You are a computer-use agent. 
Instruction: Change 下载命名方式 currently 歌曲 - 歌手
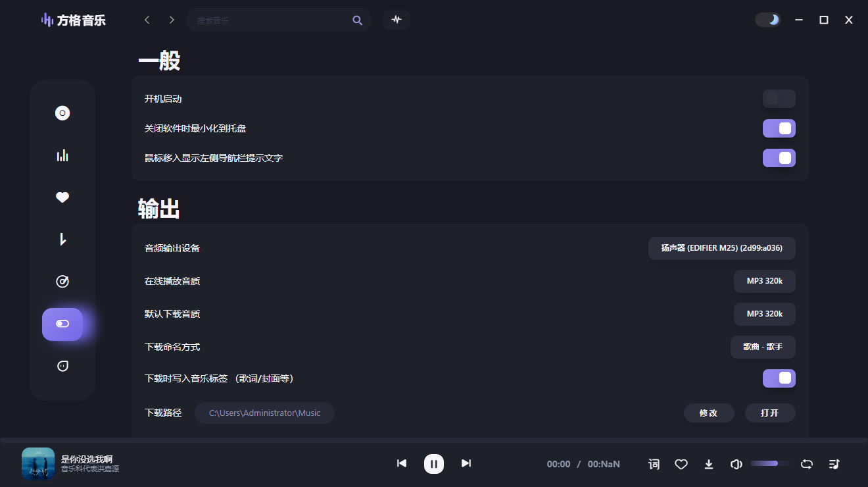(x=763, y=347)
